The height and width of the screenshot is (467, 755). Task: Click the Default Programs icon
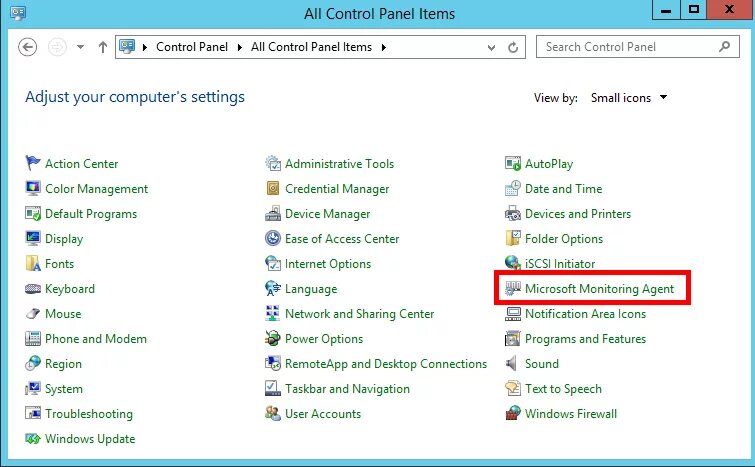coord(33,213)
